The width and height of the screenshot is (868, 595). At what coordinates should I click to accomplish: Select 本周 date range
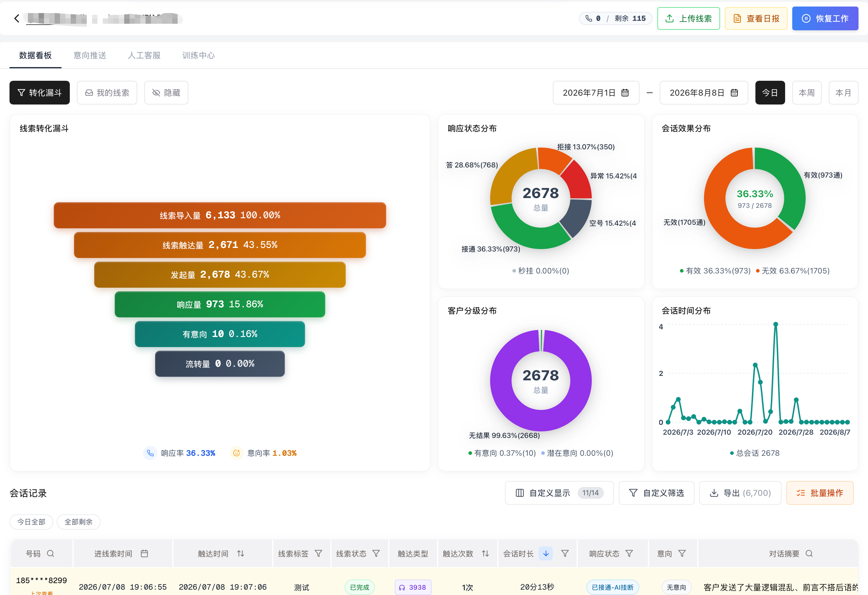coord(807,93)
